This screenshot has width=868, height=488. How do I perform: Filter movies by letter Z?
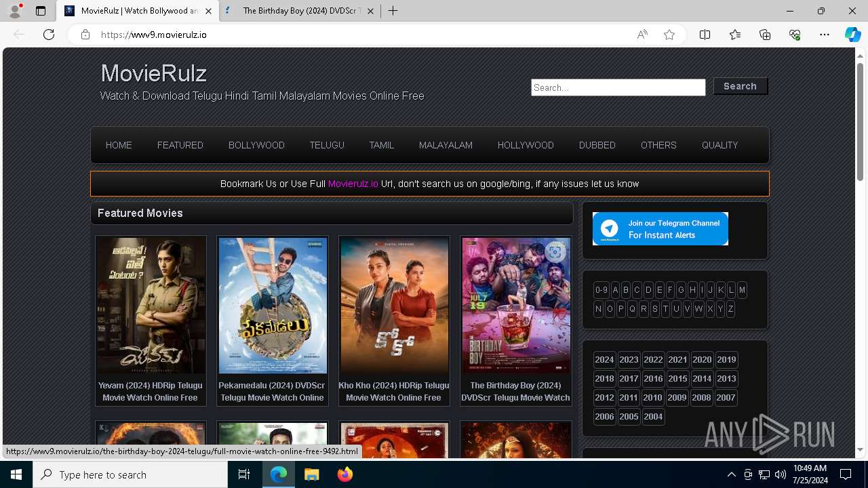tap(730, 309)
